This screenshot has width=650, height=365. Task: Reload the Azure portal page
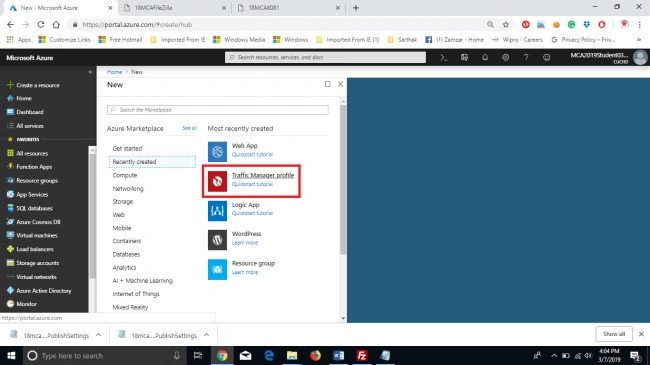(41, 24)
